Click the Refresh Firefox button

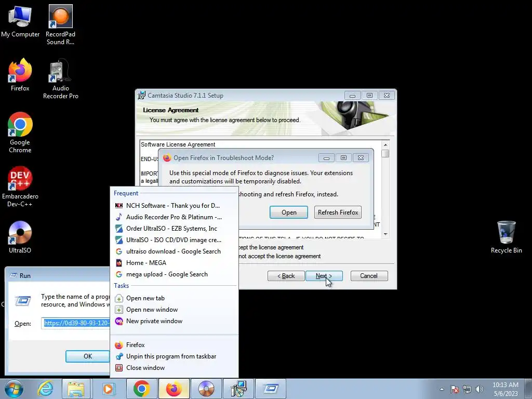[338, 212]
